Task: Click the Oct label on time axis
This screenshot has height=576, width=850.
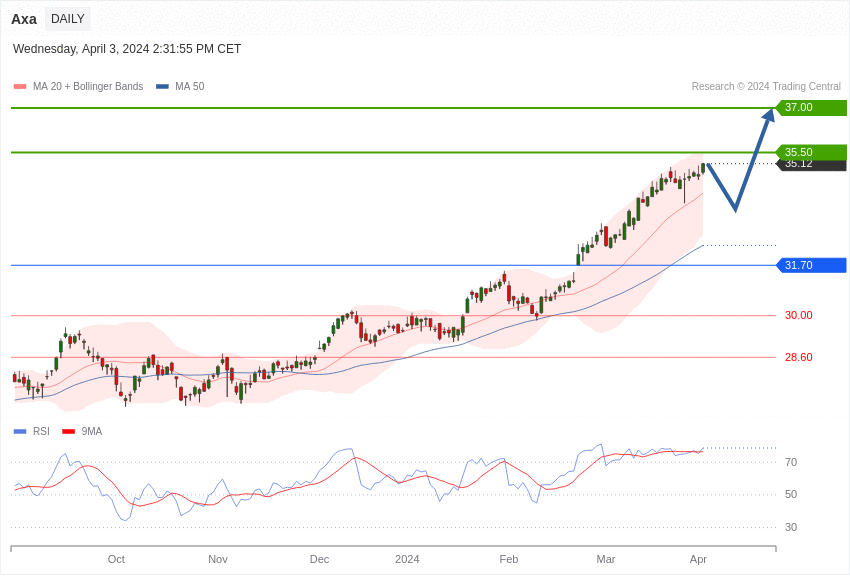Action: click(x=116, y=559)
